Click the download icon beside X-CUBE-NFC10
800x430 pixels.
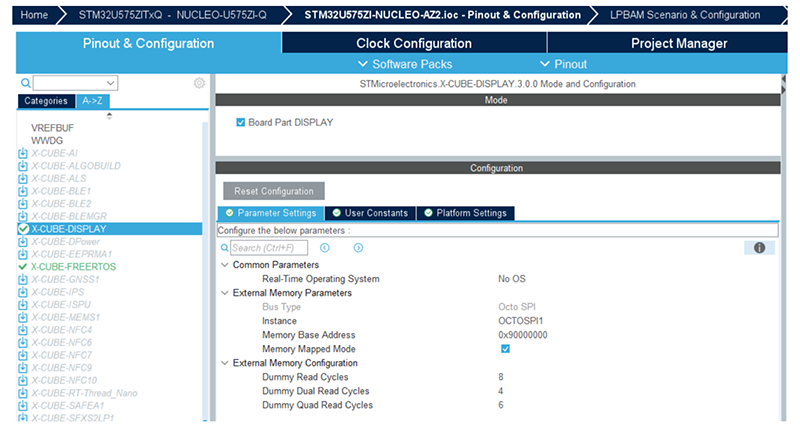coord(22,381)
